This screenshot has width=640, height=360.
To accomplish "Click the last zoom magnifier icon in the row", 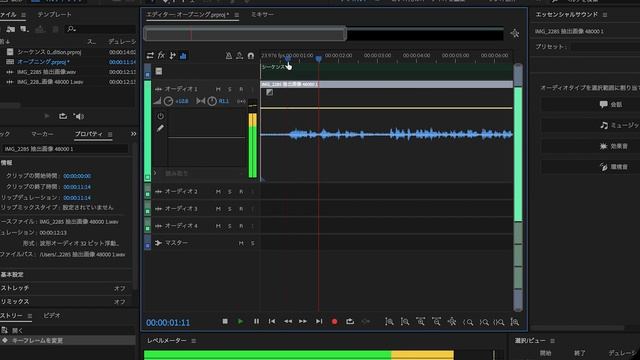I will tap(515, 322).
